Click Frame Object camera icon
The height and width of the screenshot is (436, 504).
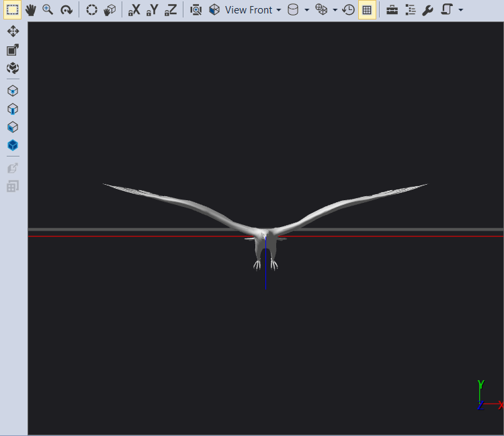(x=196, y=10)
